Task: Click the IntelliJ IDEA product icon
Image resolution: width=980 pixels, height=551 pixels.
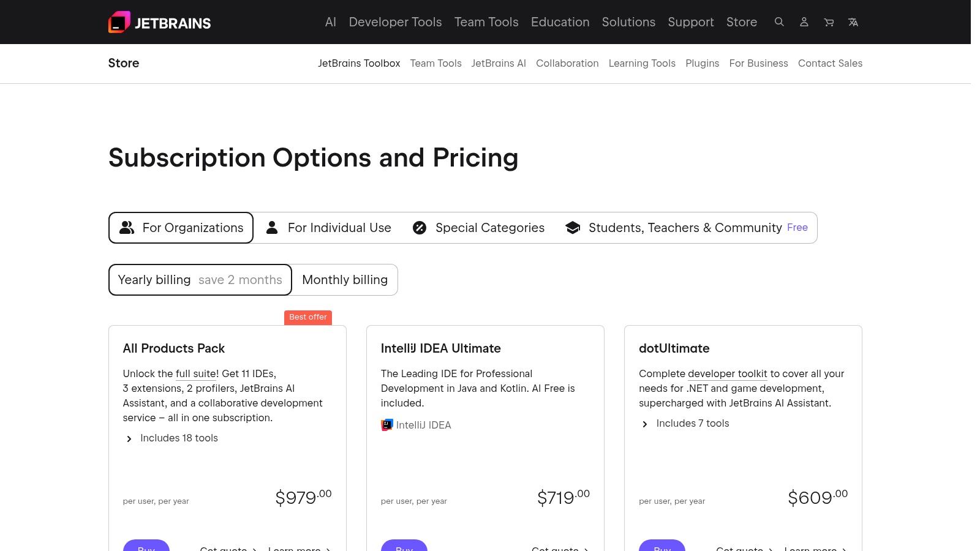Action: pos(386,424)
